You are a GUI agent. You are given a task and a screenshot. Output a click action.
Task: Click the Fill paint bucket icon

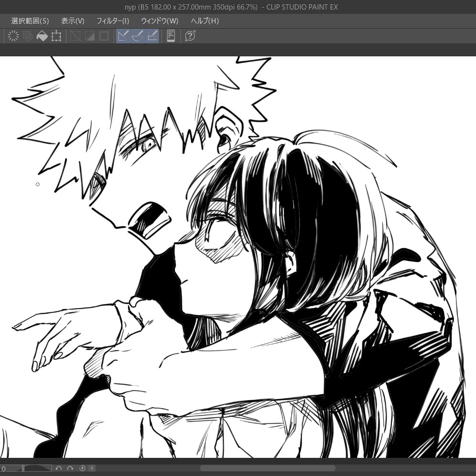click(42, 36)
